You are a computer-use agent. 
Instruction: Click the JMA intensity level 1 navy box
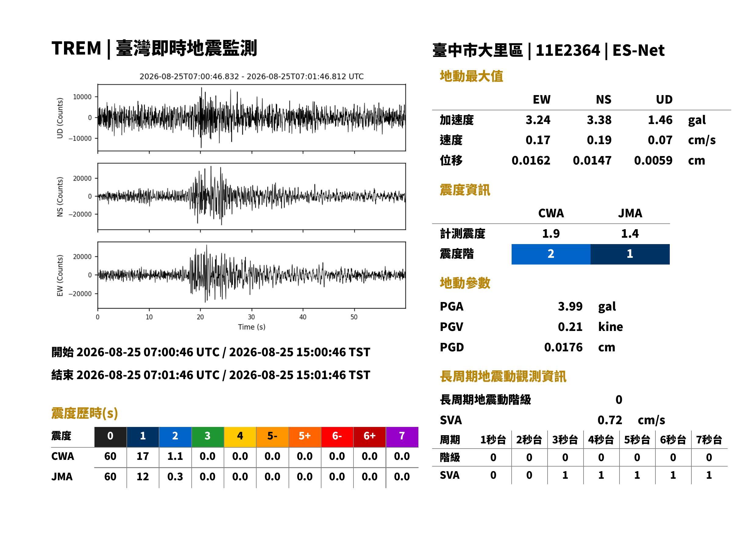click(630, 254)
